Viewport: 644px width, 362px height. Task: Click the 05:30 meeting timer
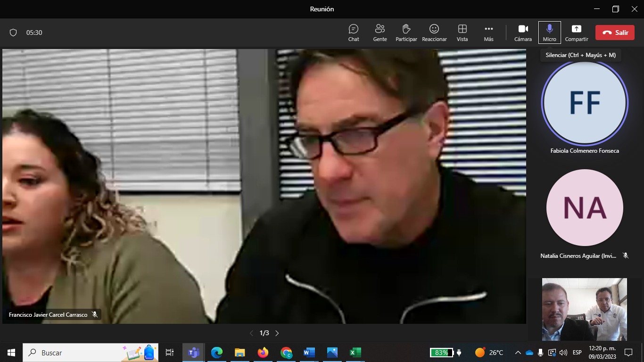click(34, 33)
